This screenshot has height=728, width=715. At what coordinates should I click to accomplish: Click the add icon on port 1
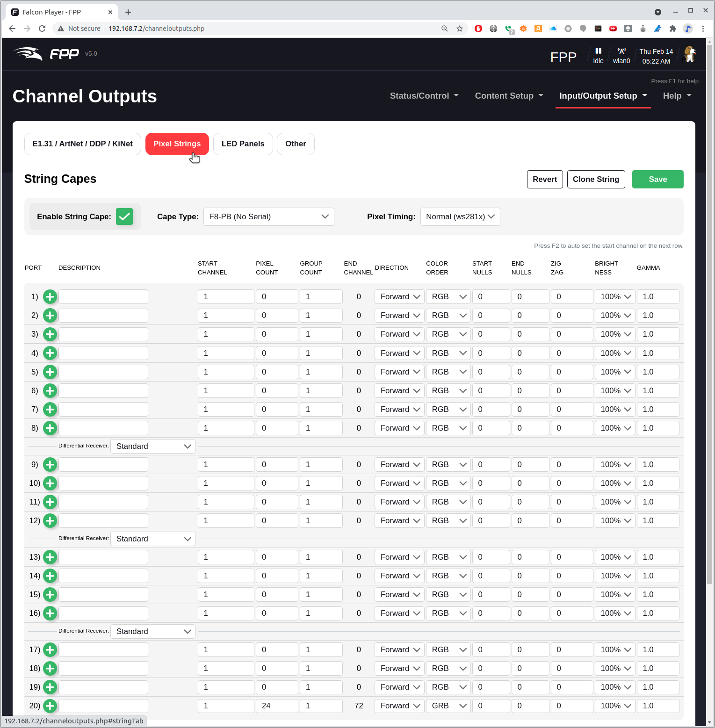click(x=50, y=296)
